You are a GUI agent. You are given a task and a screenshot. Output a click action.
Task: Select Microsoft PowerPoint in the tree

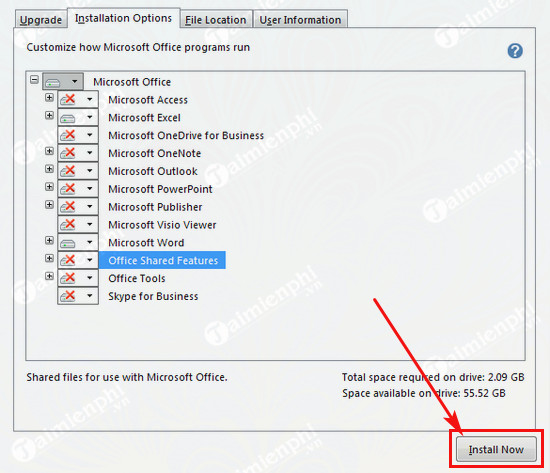click(x=160, y=189)
